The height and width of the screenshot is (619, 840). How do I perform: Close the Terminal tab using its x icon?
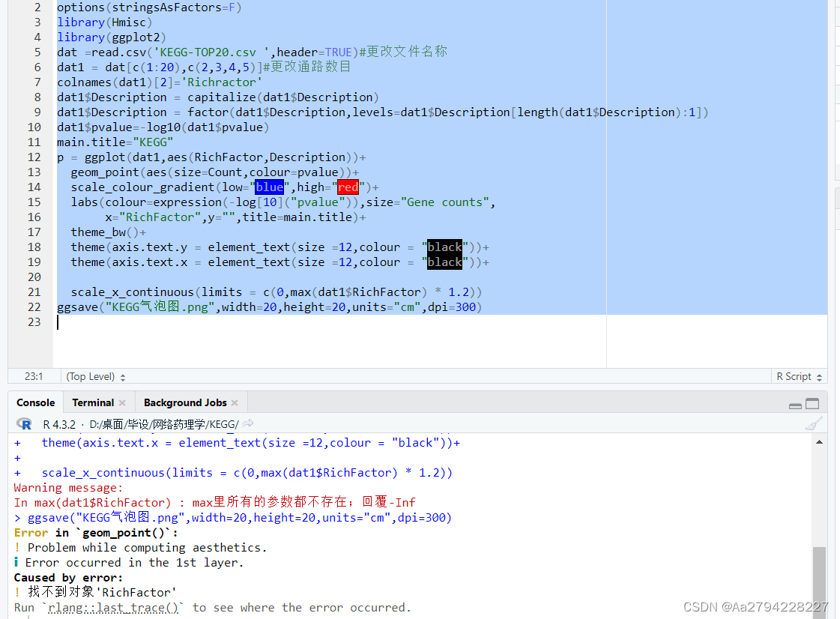coord(123,402)
